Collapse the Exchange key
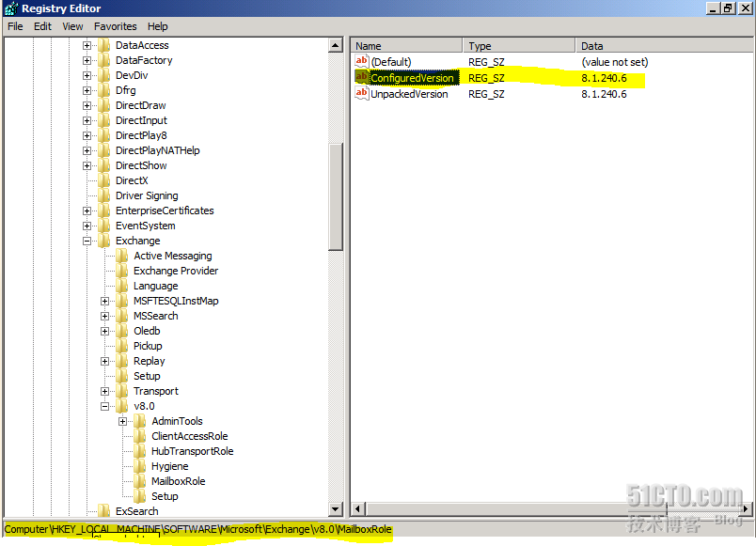The height and width of the screenshot is (546, 756). point(87,241)
